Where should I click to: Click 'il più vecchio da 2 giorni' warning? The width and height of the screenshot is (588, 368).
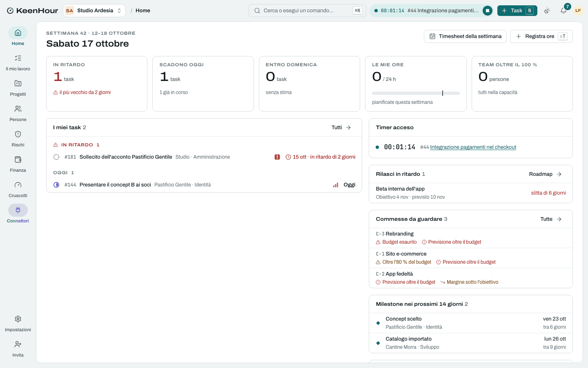pyautogui.click(x=82, y=92)
